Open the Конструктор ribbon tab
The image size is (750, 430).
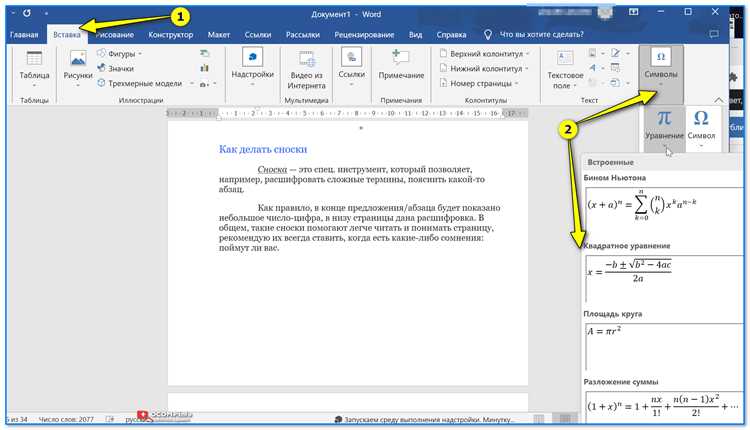coord(171,34)
